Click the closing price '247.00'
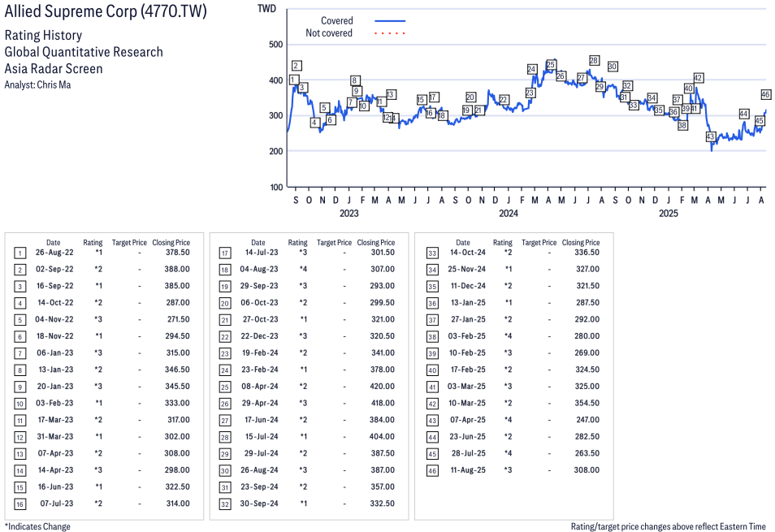Image resolution: width=775 pixels, height=532 pixels. (587, 420)
